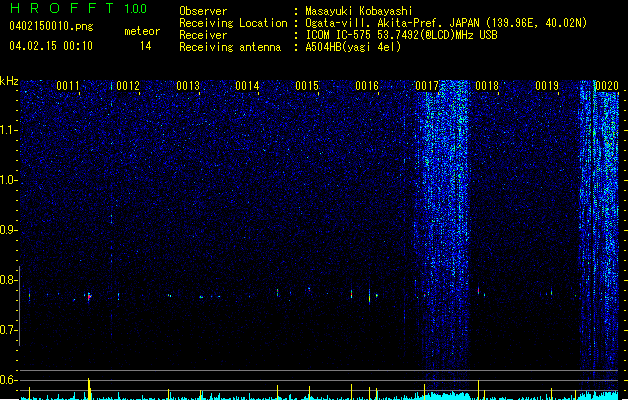629x400 pixels.
Task: Select observer name Masayuki Kobayashi
Action: pyautogui.click(x=359, y=11)
